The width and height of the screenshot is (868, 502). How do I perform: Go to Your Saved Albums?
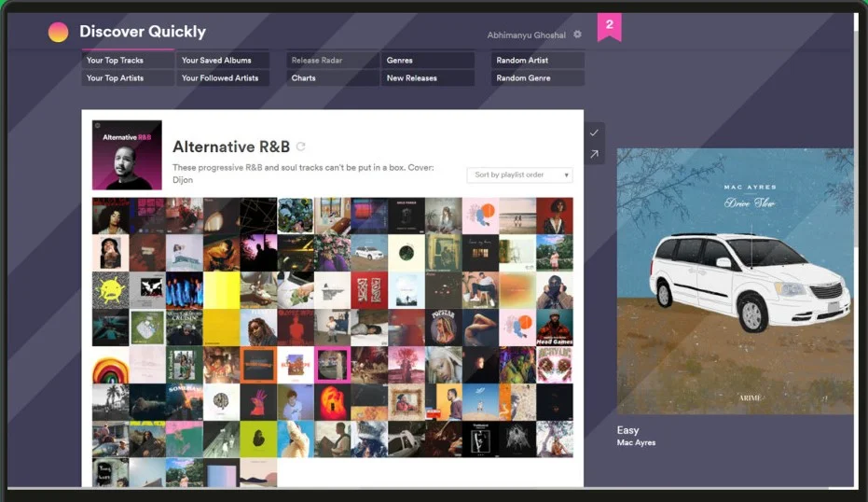click(x=223, y=60)
